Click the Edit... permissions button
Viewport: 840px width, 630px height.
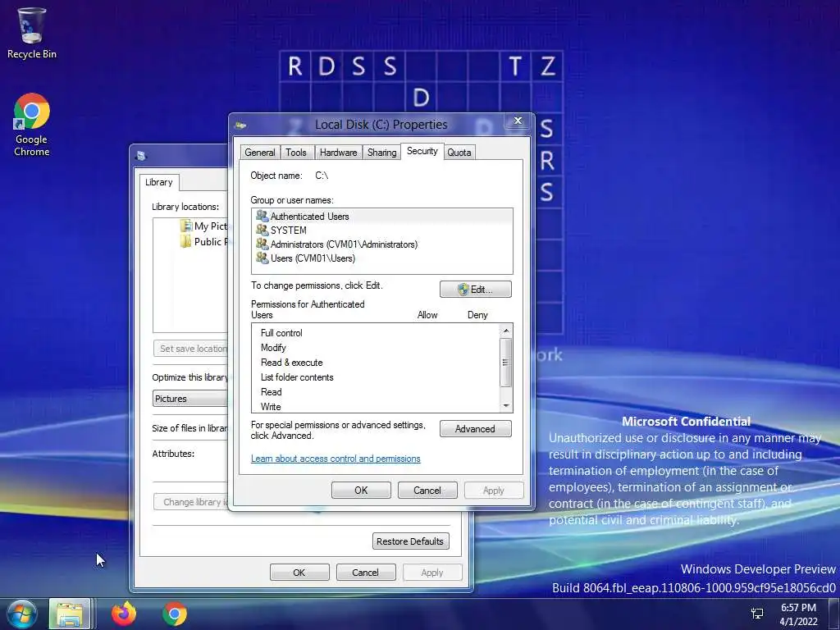pos(476,290)
